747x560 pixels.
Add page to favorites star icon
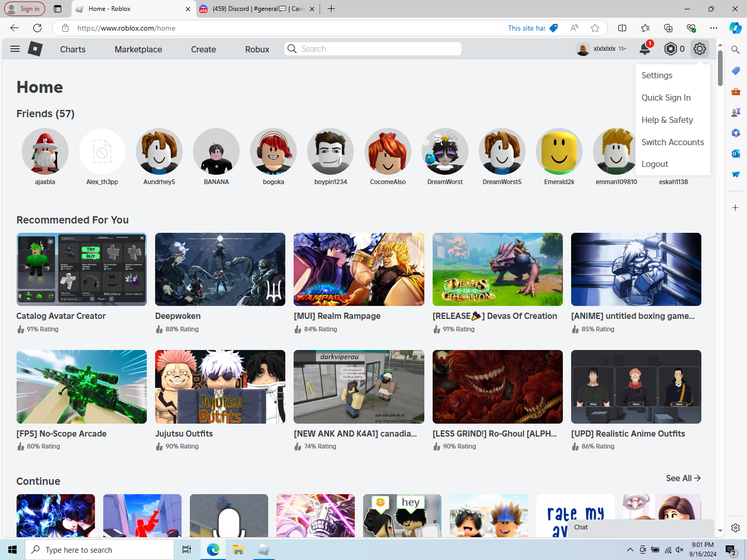595,28
